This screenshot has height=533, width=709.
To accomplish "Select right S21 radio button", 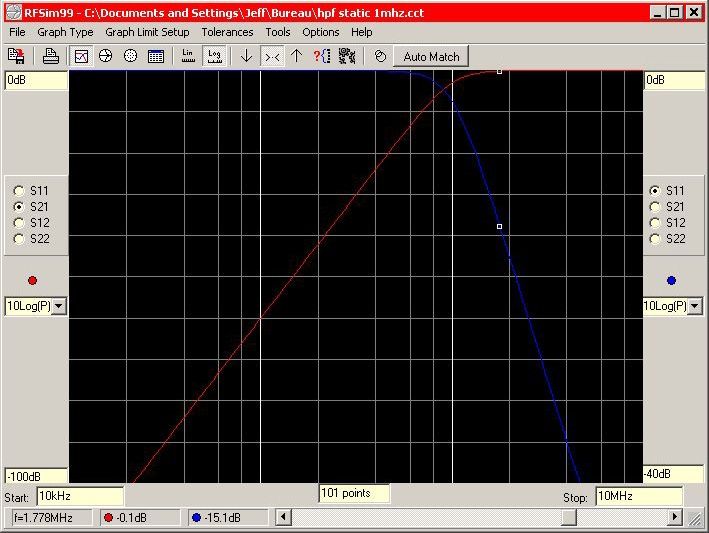I will click(655, 207).
